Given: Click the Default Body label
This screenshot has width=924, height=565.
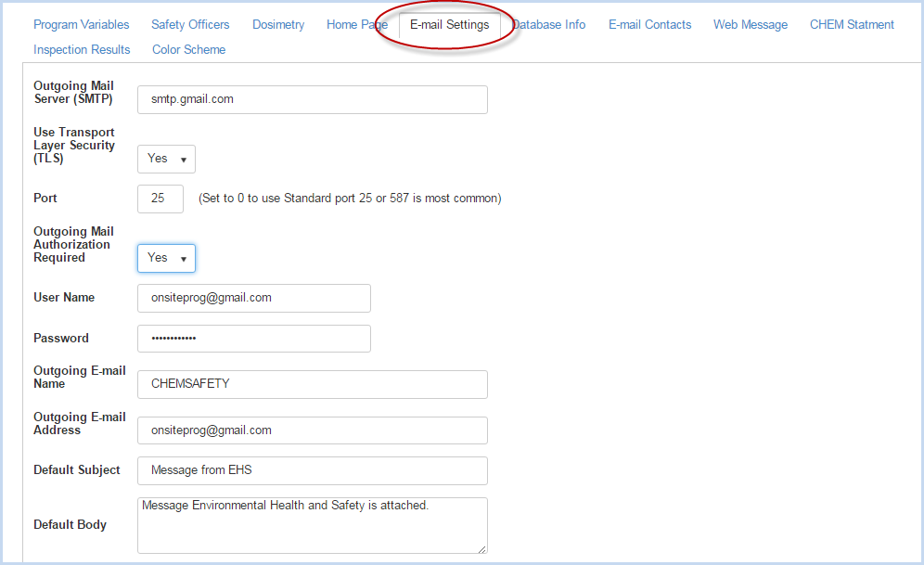Looking at the screenshot, I should pyautogui.click(x=71, y=525).
